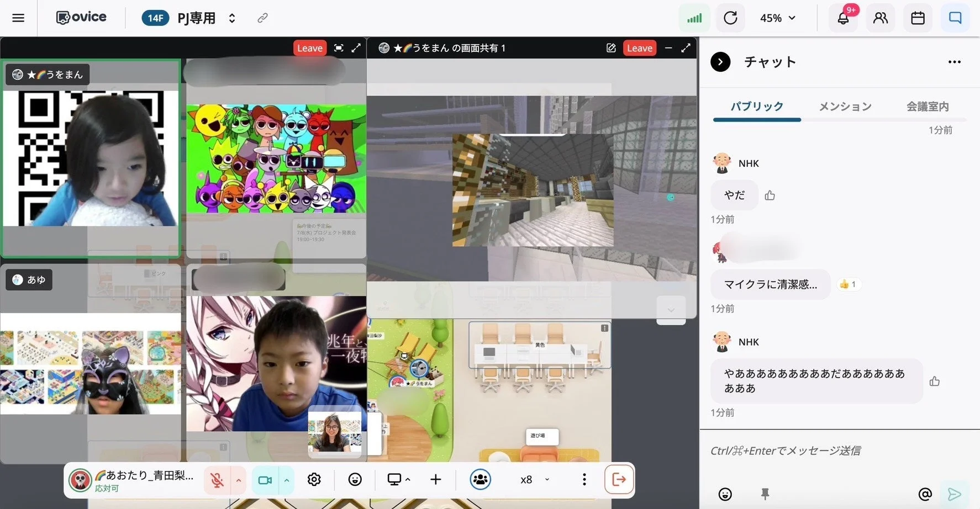Insert mention with @ icon
The width and height of the screenshot is (980, 509).
925,494
